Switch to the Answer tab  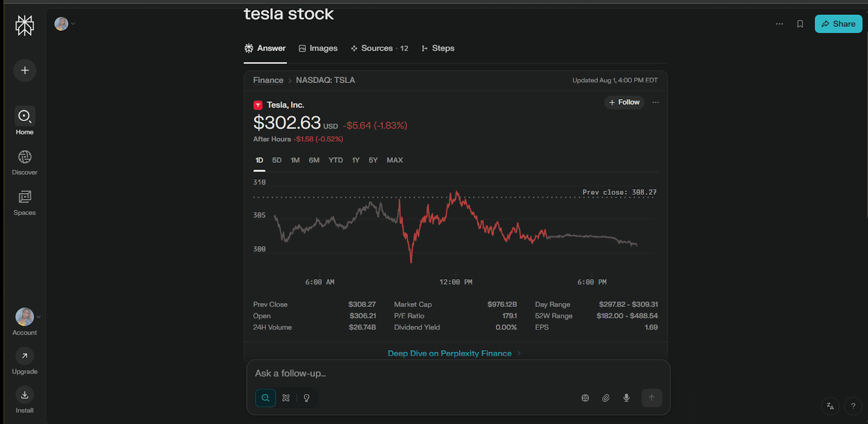click(x=265, y=48)
